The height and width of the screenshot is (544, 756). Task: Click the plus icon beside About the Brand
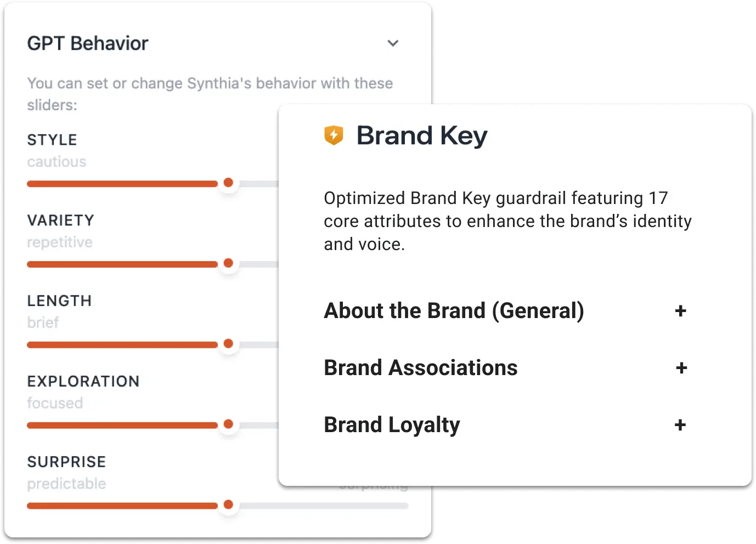pyautogui.click(x=680, y=311)
